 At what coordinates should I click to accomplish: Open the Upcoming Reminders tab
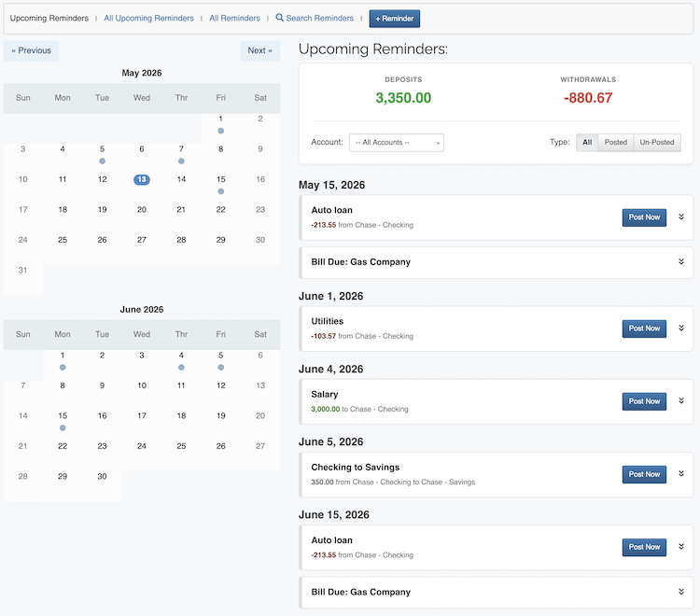[x=49, y=19]
